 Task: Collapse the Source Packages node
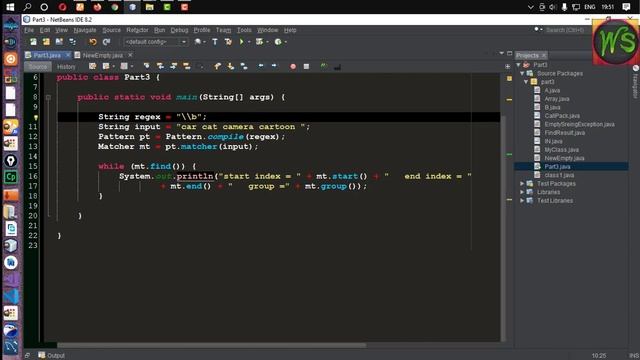pyautogui.click(x=522, y=73)
